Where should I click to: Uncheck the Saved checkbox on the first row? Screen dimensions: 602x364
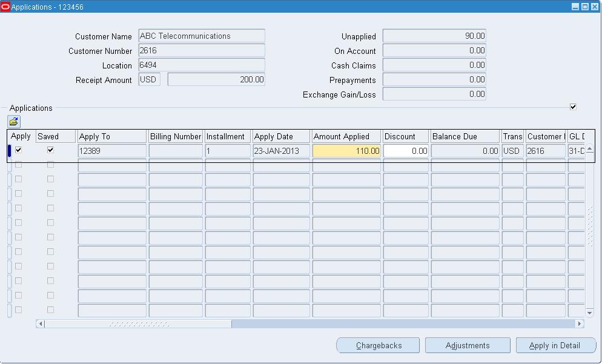click(51, 151)
